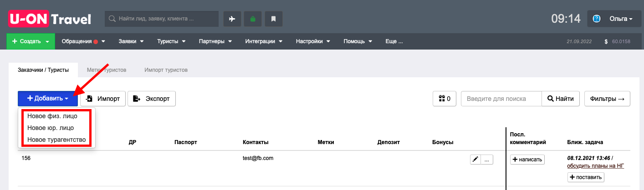Click the gift icon counter button
The image size is (644, 190).
[445, 99]
